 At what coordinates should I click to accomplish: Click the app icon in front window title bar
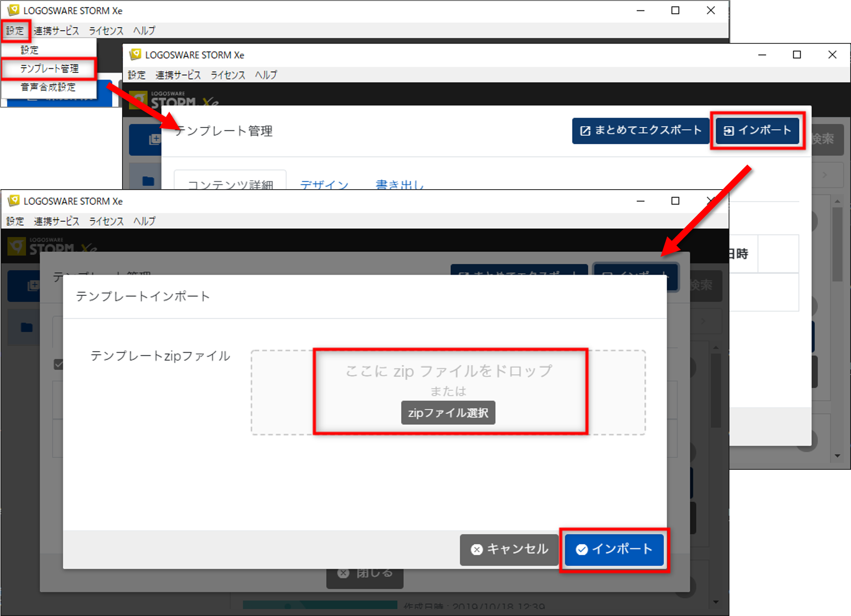coord(13,201)
